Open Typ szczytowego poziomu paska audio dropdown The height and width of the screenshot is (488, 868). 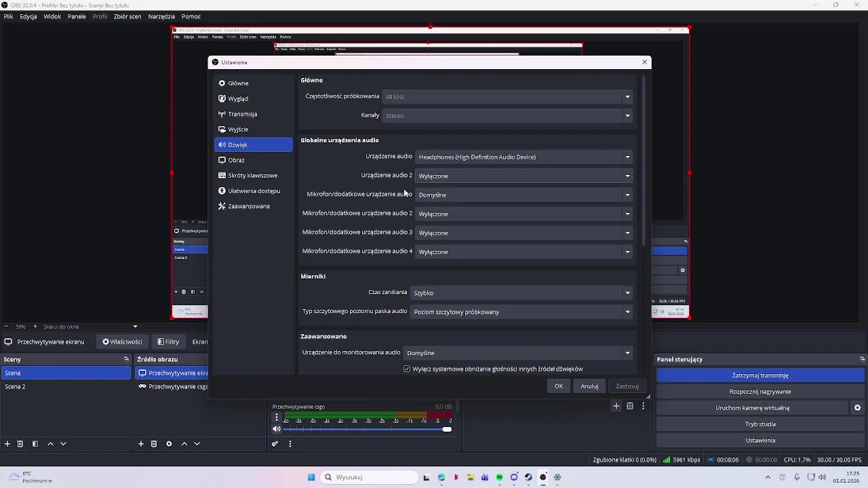(521, 312)
